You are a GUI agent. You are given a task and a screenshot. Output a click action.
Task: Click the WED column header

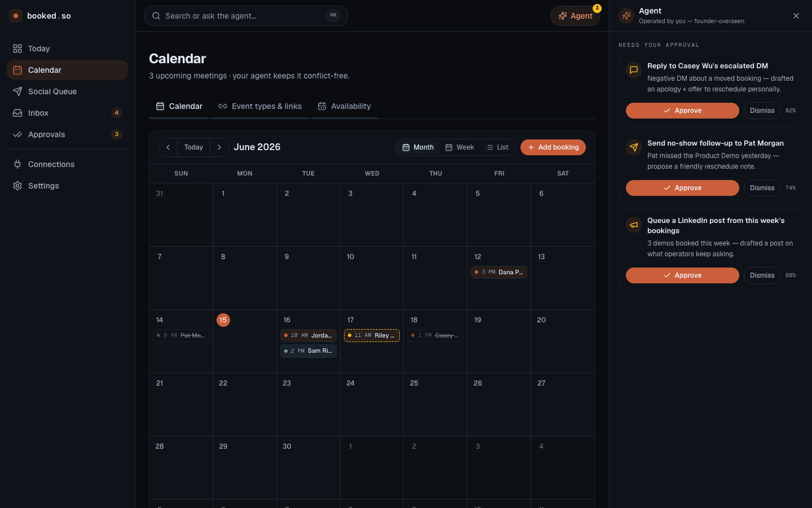tap(372, 173)
